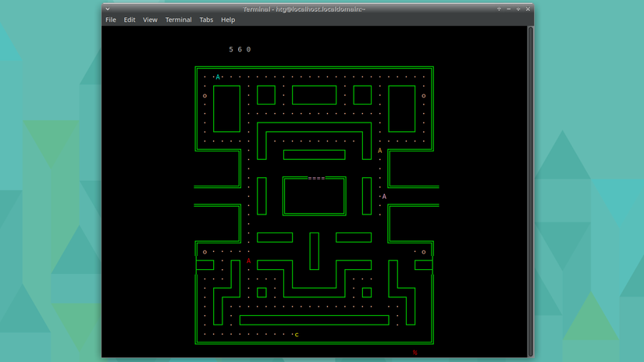This screenshot has height=362, width=644.
Task: Maximize the terminal window
Action: tap(518, 9)
